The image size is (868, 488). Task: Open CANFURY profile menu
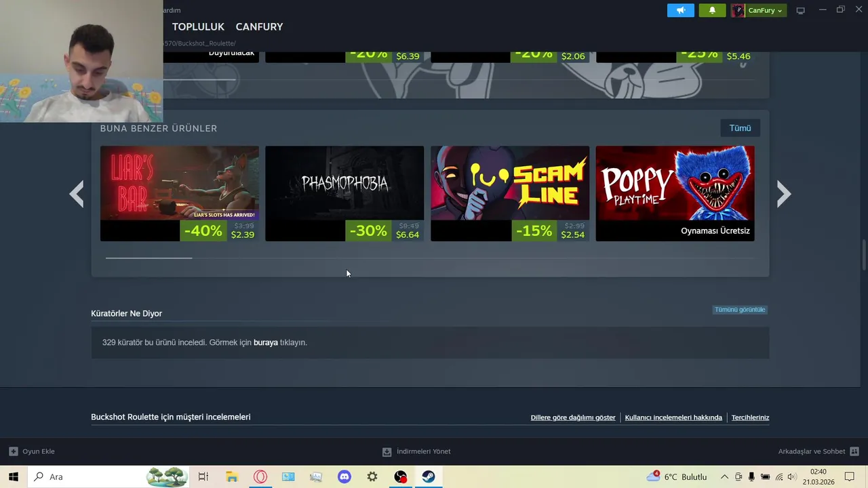click(x=259, y=26)
